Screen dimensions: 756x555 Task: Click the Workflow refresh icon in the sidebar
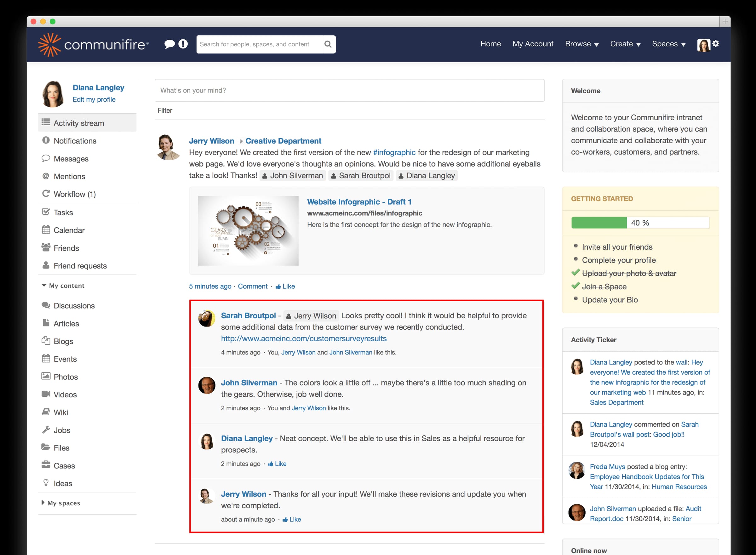click(45, 194)
